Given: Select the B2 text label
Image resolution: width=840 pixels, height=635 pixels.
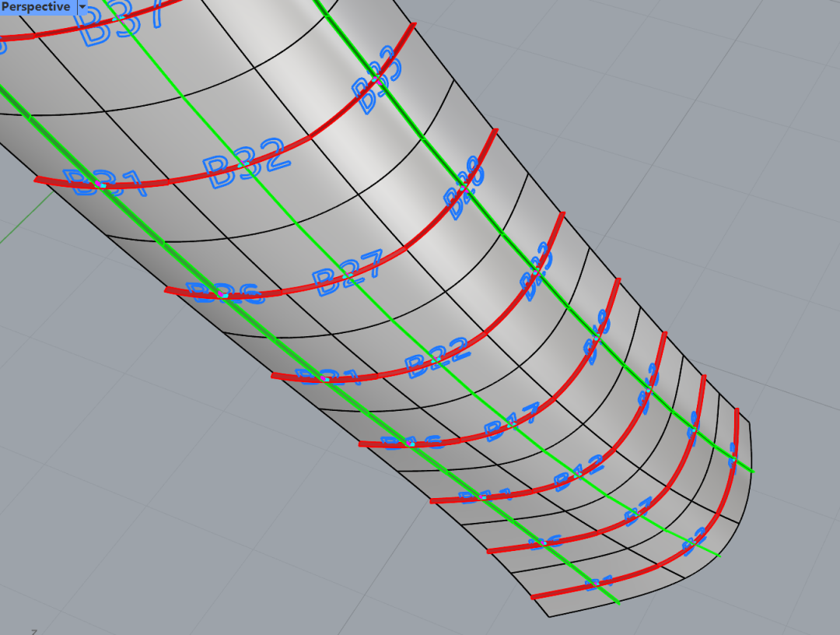Looking at the screenshot, I should point(694,543).
